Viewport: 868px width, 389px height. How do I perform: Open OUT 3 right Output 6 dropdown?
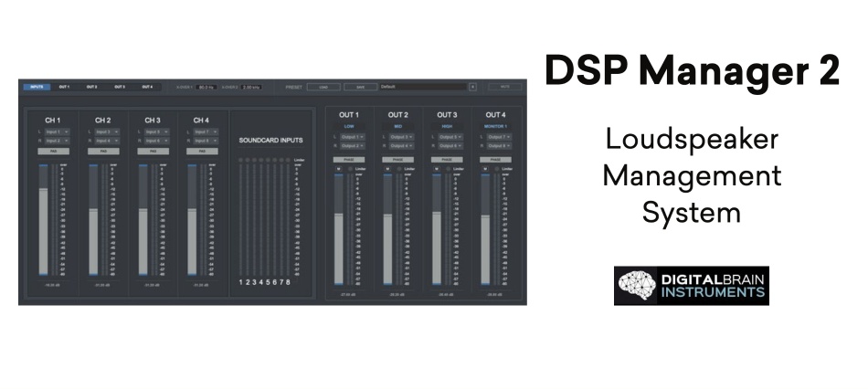point(450,145)
